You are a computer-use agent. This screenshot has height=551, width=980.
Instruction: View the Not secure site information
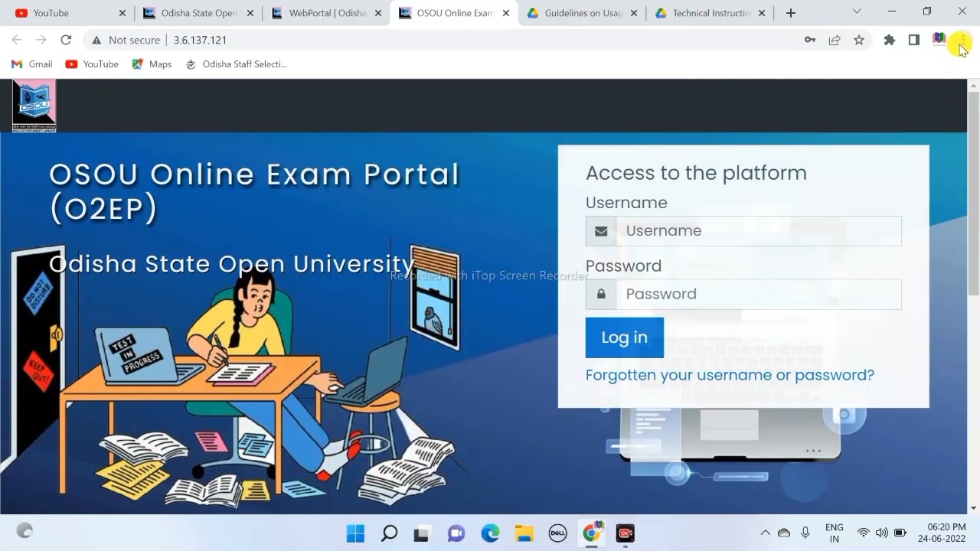click(x=126, y=40)
